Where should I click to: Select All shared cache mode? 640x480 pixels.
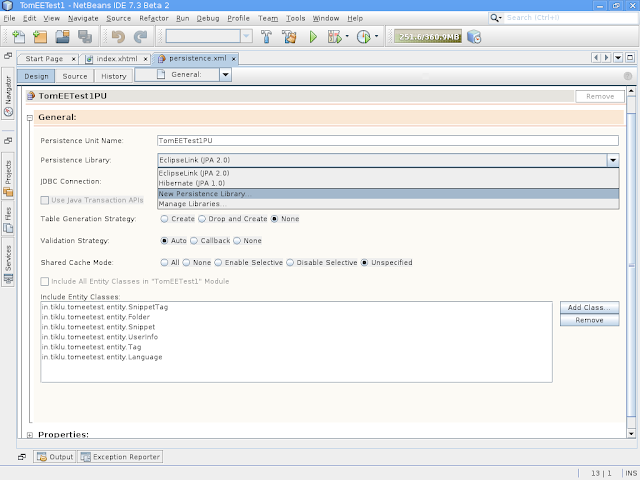pyautogui.click(x=164, y=262)
